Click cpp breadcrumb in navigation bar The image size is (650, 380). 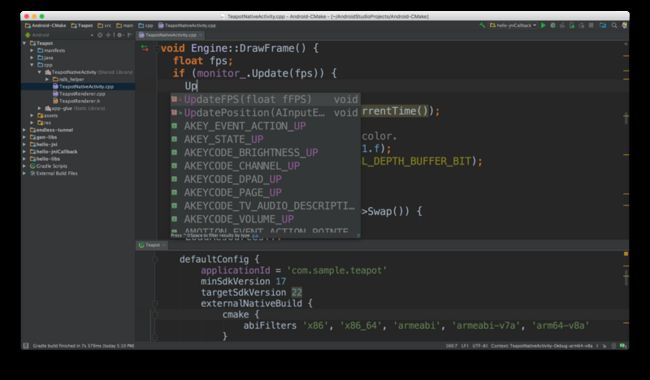[x=146, y=26]
